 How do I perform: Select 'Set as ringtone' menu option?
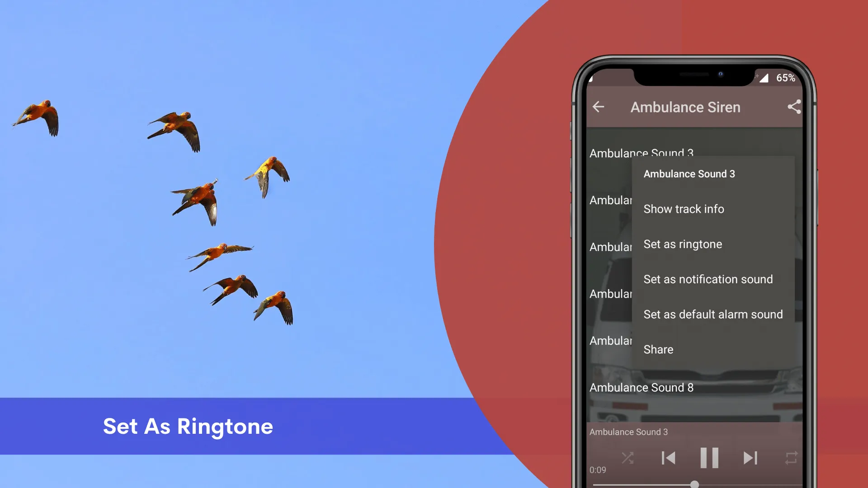pyautogui.click(x=683, y=244)
